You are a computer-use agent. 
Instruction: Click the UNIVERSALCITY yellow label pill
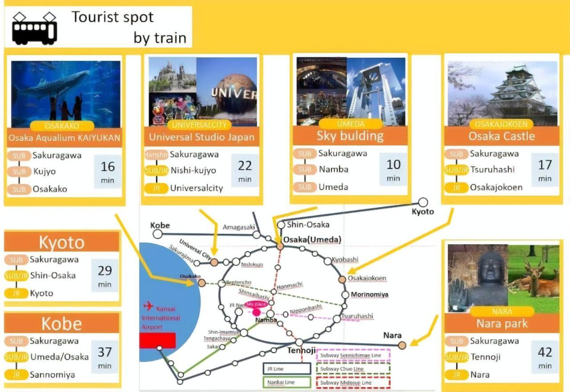[x=199, y=125]
